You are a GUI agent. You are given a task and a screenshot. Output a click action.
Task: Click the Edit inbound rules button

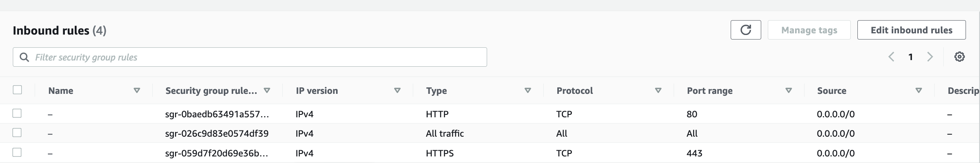pyautogui.click(x=911, y=30)
